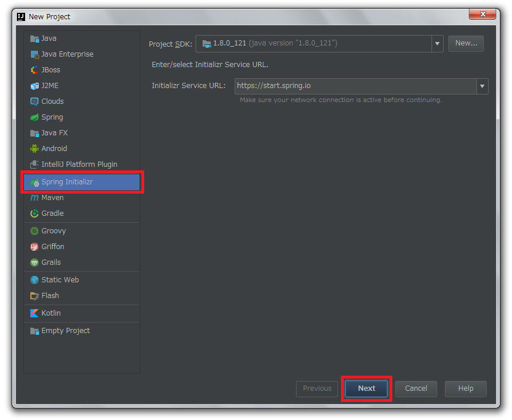
Task: Click the Spring Initializr icon
Action: (x=34, y=183)
